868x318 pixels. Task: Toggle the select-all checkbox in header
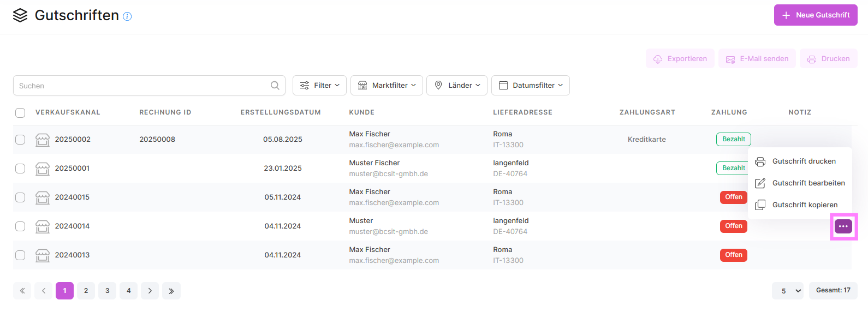(x=20, y=113)
